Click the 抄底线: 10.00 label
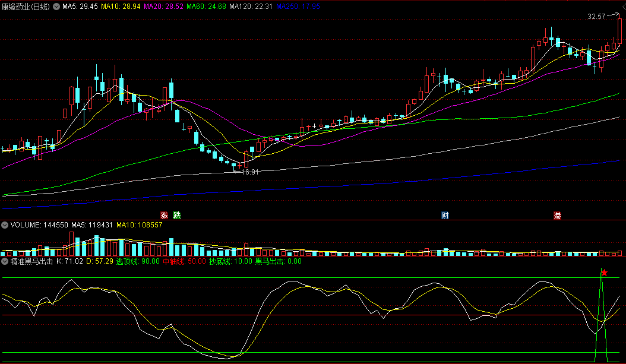Screen dimensions: 626x364 (x=231, y=261)
